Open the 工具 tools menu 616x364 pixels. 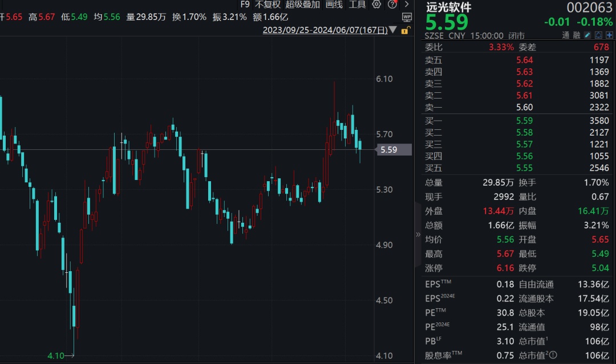pos(357,5)
